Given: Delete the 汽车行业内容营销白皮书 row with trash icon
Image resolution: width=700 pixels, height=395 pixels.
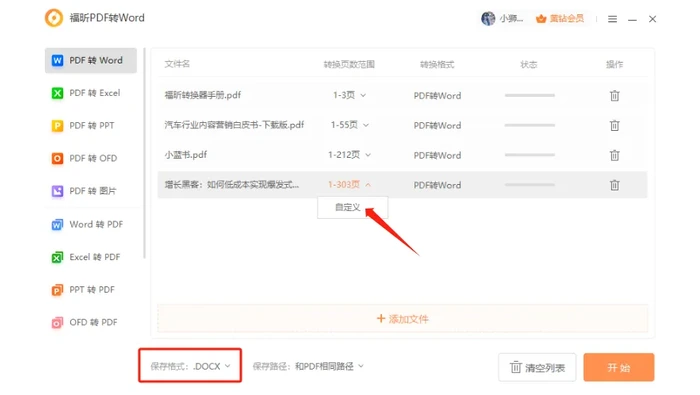Looking at the screenshot, I should (614, 125).
